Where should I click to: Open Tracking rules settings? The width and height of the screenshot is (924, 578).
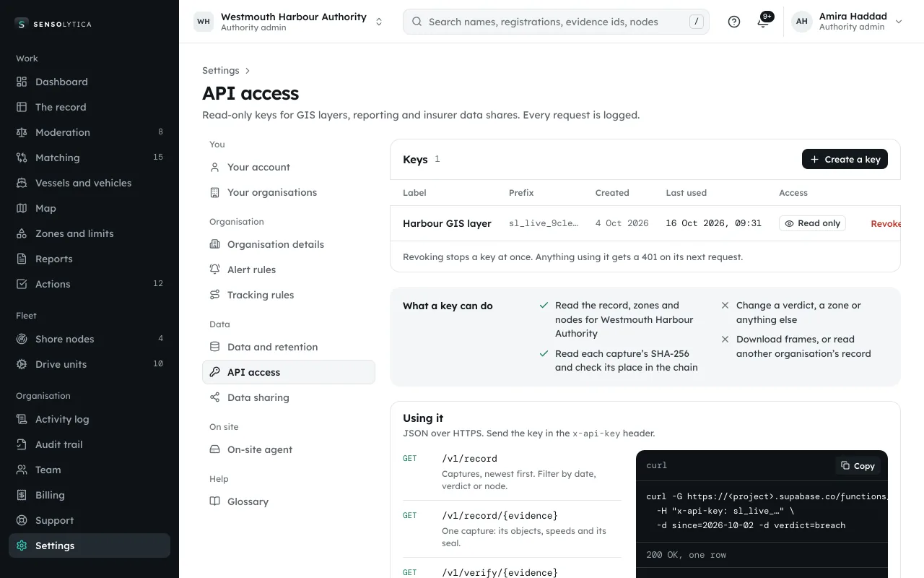coord(289,295)
